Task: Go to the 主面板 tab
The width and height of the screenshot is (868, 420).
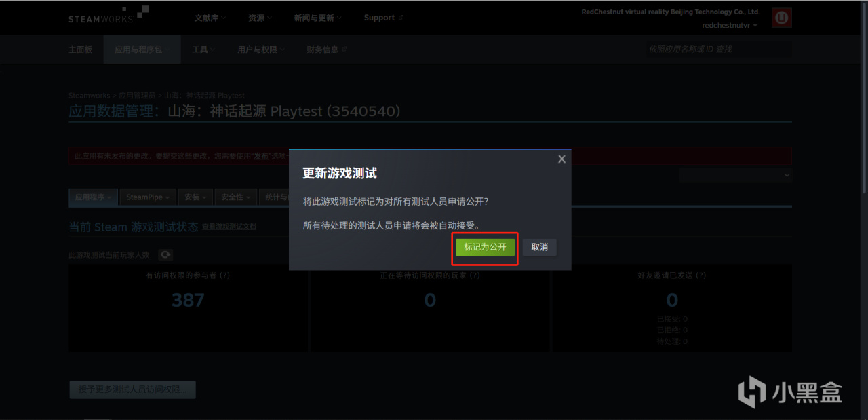Action: tap(80, 50)
